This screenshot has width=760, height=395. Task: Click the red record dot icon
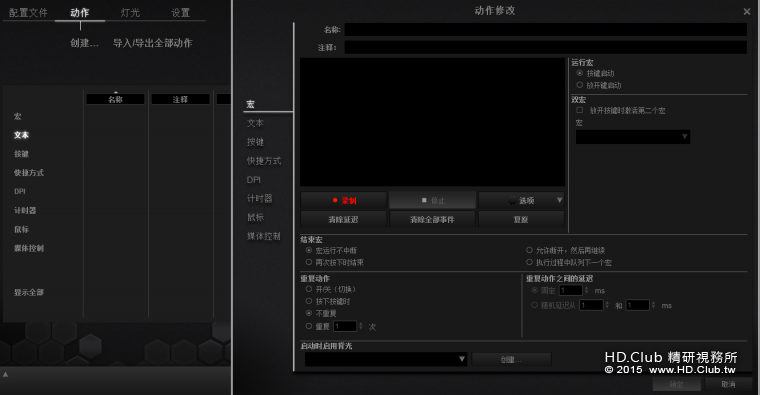click(334, 200)
